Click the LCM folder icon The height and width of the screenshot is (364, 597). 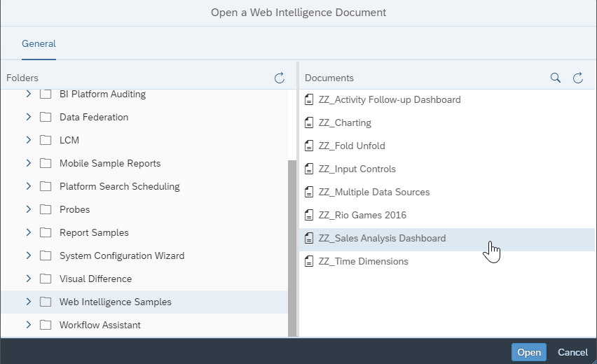46,141
